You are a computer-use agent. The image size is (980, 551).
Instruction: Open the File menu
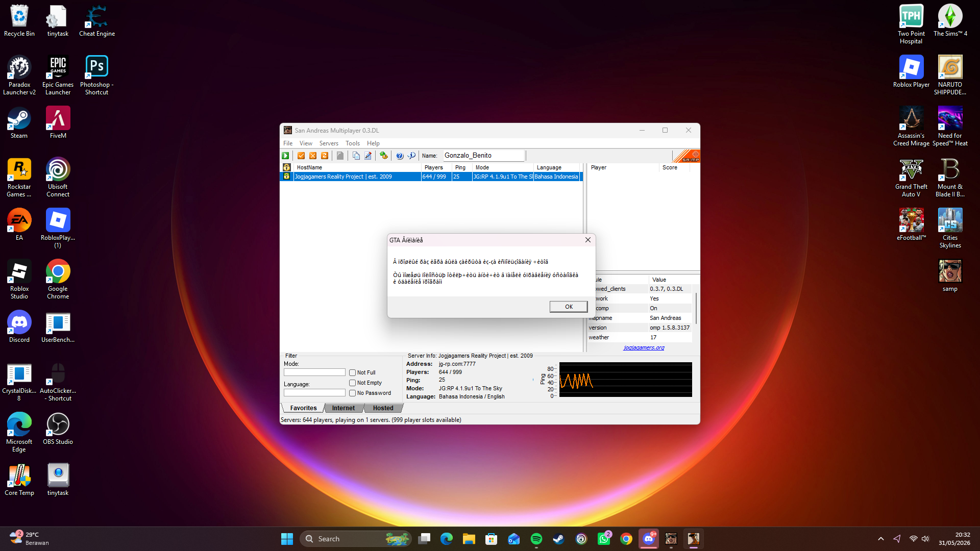point(288,143)
